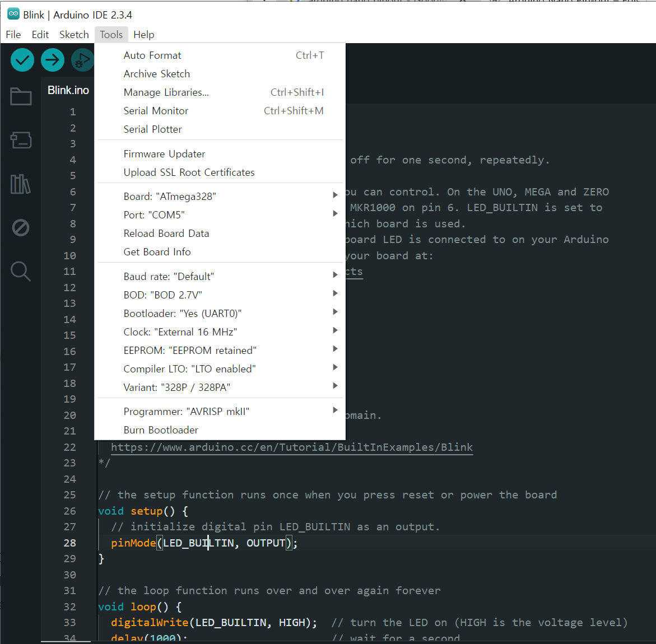656x644 pixels.
Task: Expand the Clock: "External 16 MHz" submenu
Action: coord(220,332)
